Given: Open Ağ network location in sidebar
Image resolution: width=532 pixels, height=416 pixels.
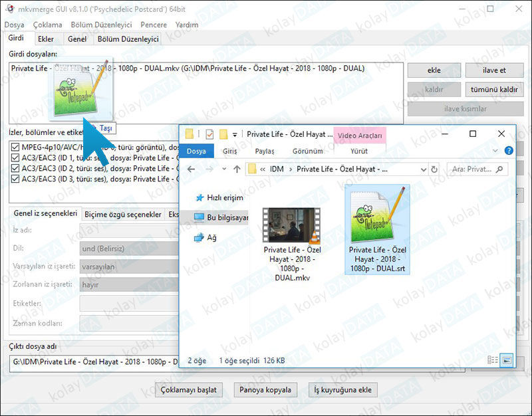Looking at the screenshot, I should [211, 237].
